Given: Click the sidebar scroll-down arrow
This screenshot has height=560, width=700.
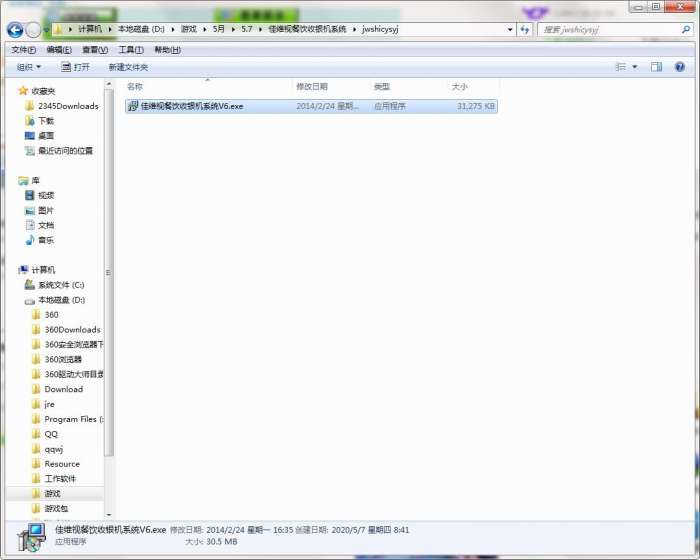Looking at the screenshot, I should pos(108,515).
